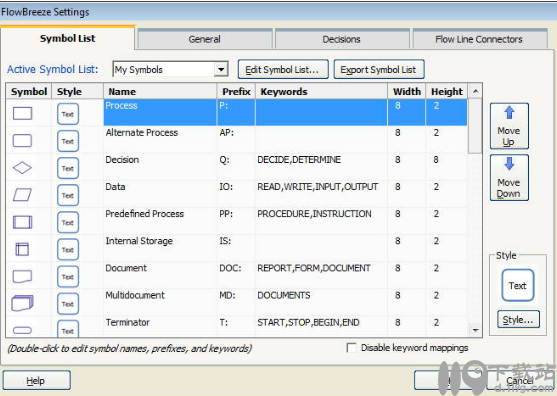Click the Cancel button

[520, 380]
